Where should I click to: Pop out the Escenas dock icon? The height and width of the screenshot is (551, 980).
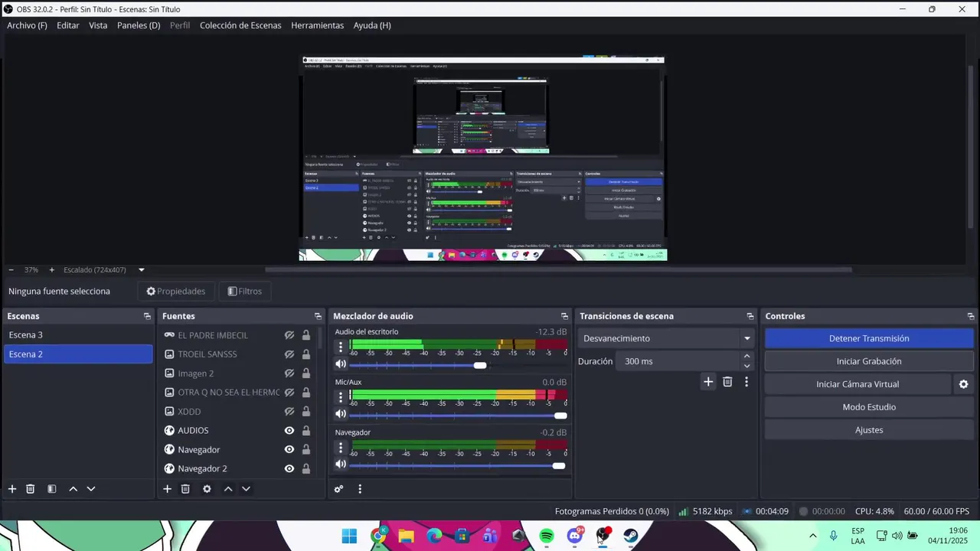click(147, 316)
